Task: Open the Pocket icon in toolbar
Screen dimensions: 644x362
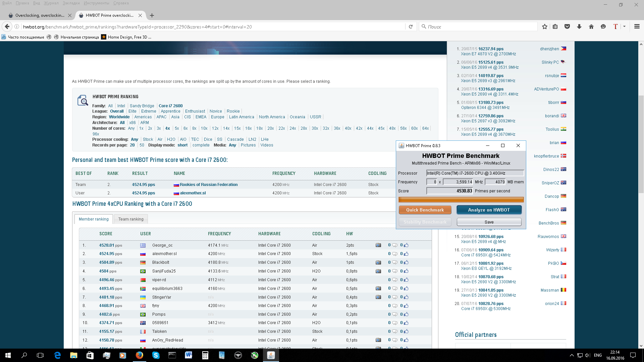Action: pyautogui.click(x=567, y=27)
